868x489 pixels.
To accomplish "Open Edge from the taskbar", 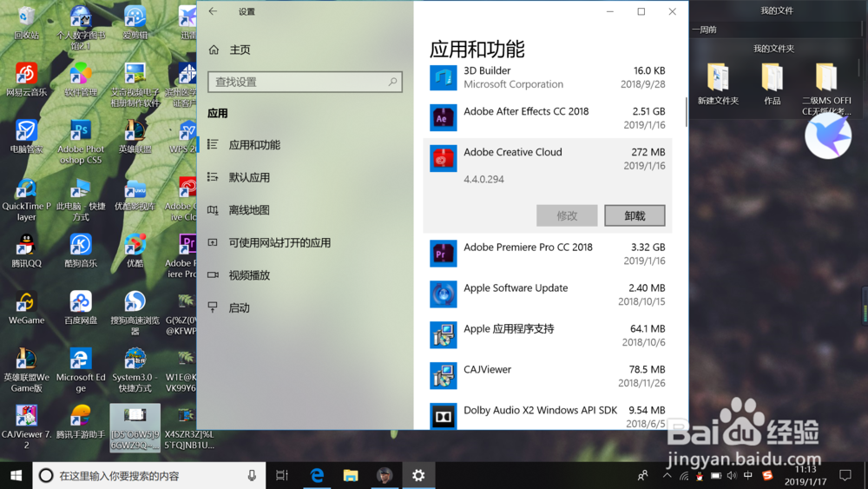I will [x=317, y=475].
